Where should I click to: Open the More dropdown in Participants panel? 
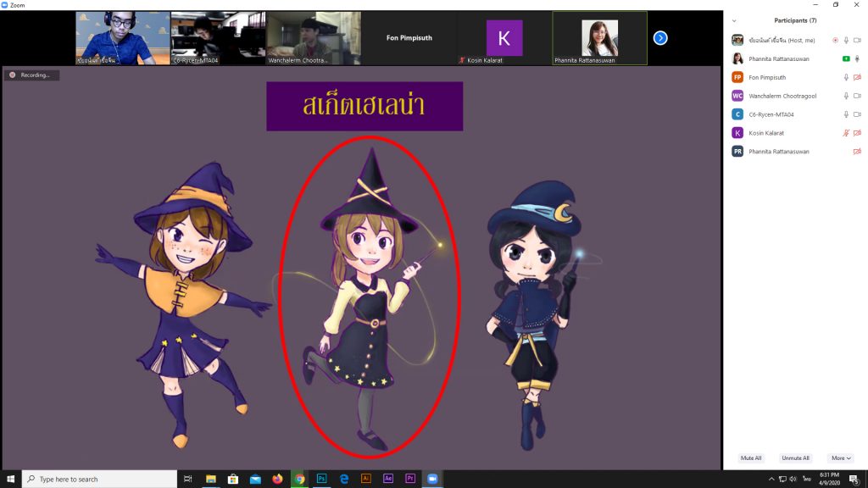pyautogui.click(x=841, y=458)
